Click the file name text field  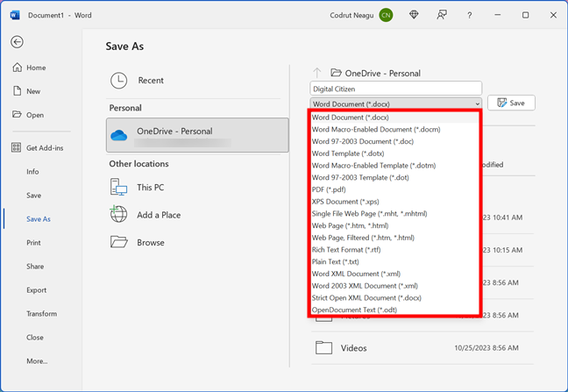[x=395, y=88]
